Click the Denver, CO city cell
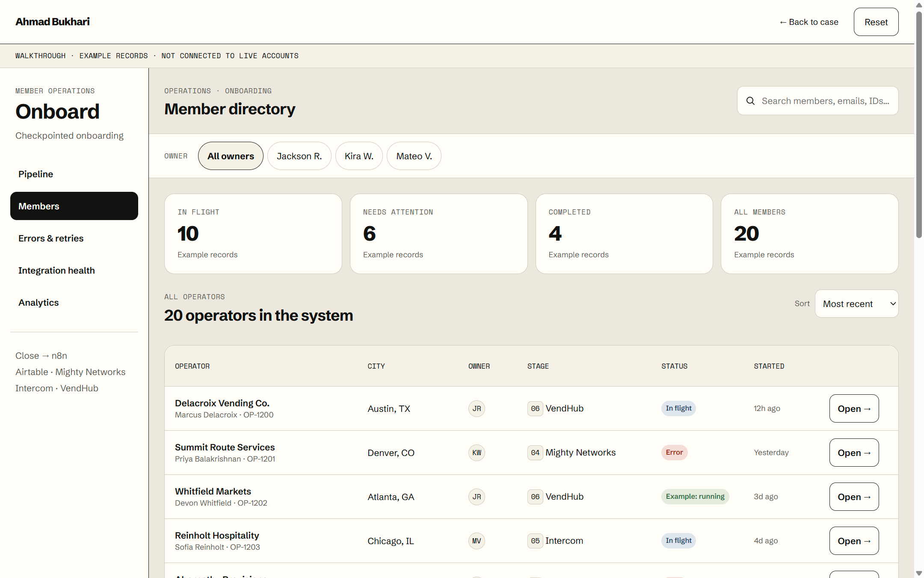924x578 pixels. 391,453
